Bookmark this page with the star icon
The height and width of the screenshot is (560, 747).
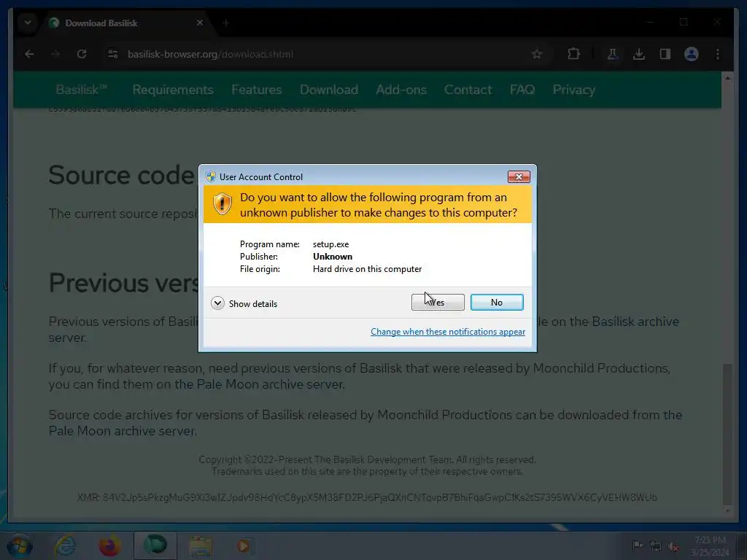tap(537, 54)
